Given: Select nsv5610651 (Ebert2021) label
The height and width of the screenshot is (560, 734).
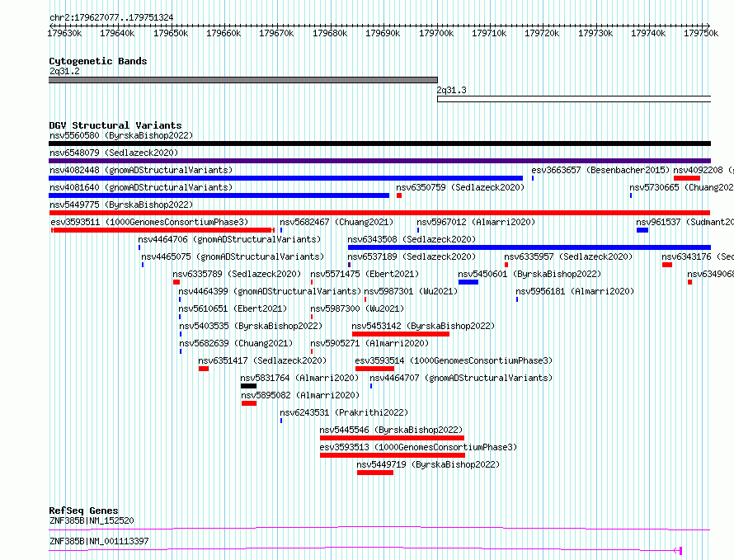Looking at the screenshot, I should click(x=233, y=308).
